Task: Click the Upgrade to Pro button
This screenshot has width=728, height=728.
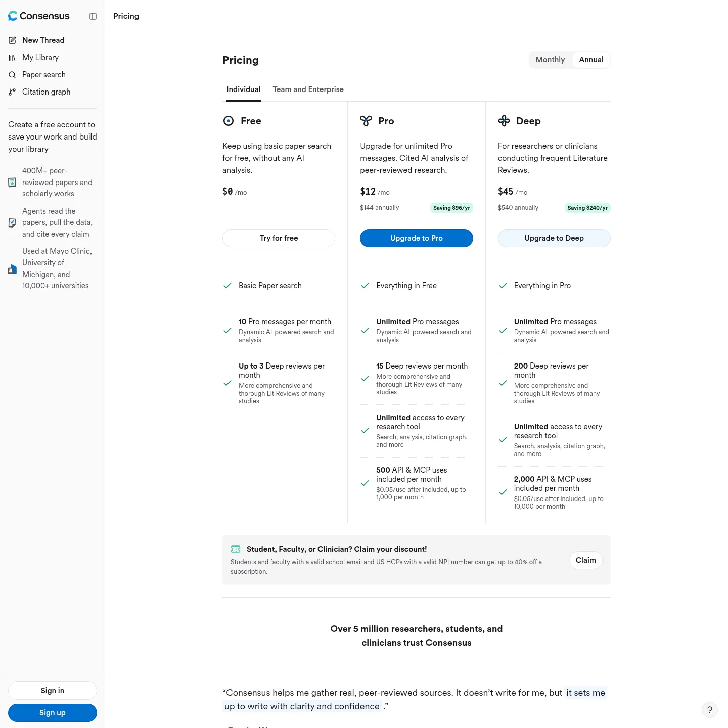Action: point(417,238)
